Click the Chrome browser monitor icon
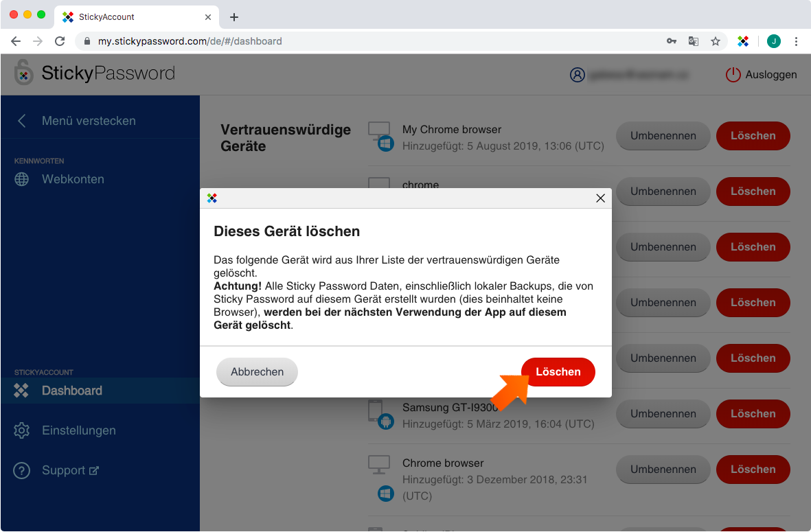 click(379, 465)
